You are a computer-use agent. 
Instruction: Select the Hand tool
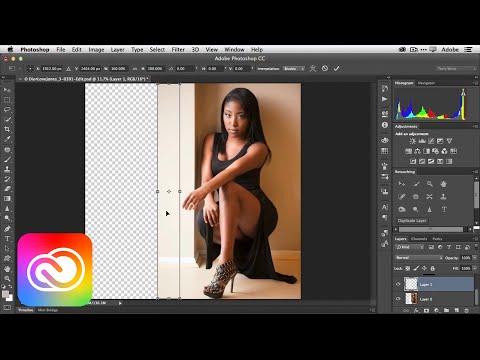pos(7,268)
